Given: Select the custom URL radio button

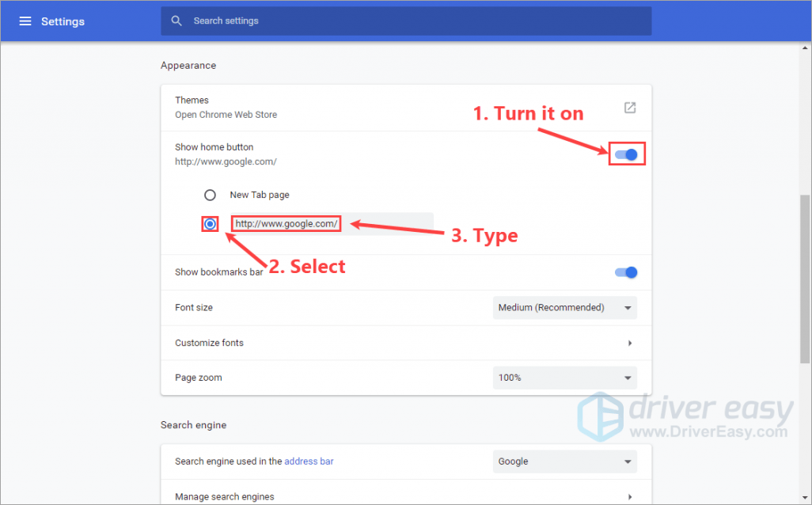Looking at the screenshot, I should [x=210, y=224].
